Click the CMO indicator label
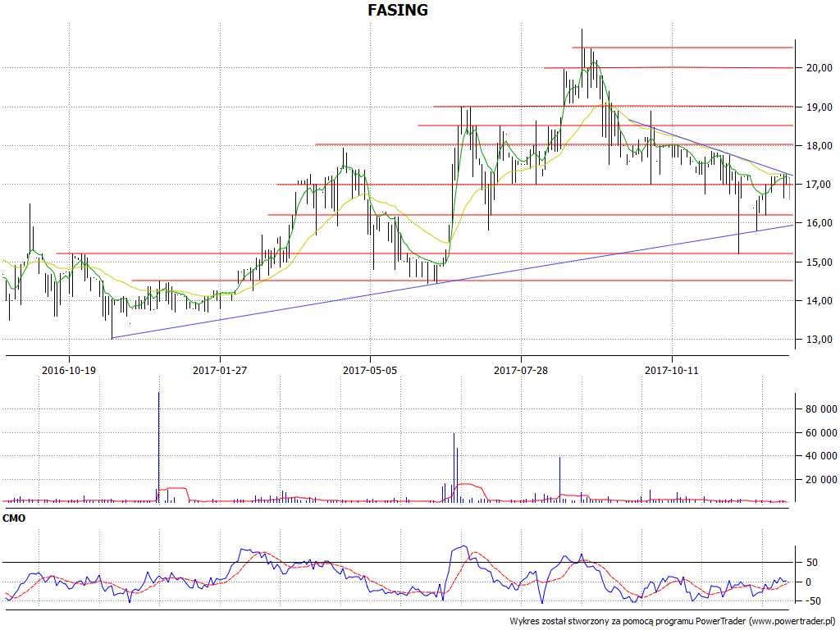The height and width of the screenshot is (630, 840). (x=14, y=518)
